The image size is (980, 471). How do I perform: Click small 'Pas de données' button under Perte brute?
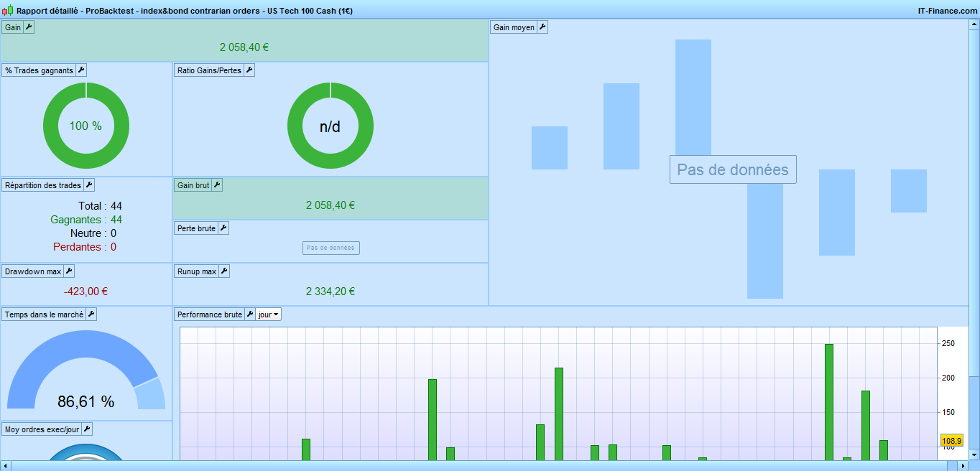coord(330,248)
